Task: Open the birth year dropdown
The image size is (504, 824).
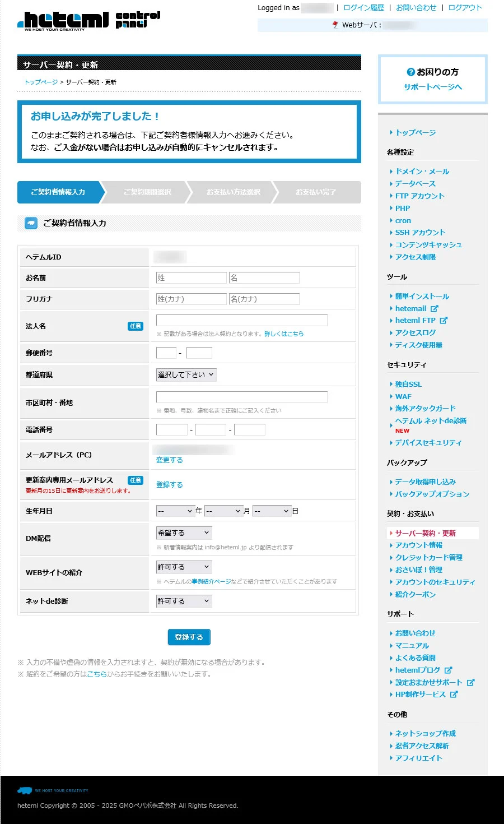Action: tap(175, 511)
